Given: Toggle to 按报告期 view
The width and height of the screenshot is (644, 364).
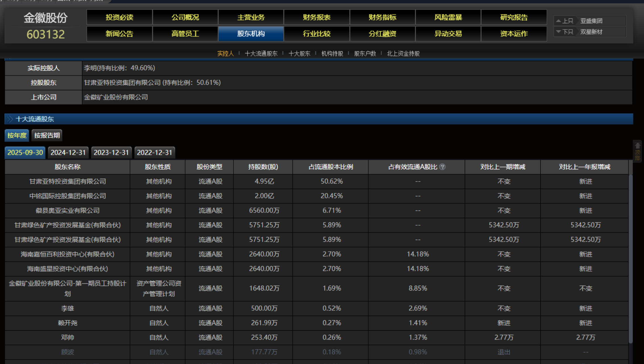Looking at the screenshot, I should [47, 135].
